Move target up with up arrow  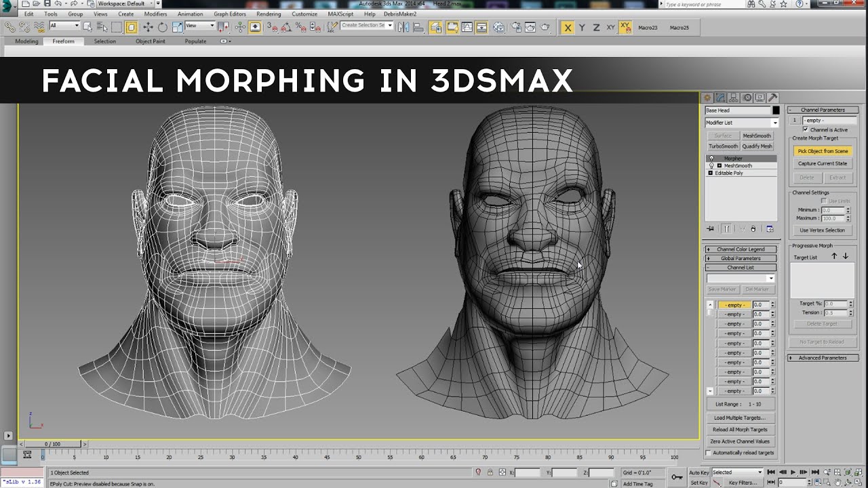(x=834, y=256)
